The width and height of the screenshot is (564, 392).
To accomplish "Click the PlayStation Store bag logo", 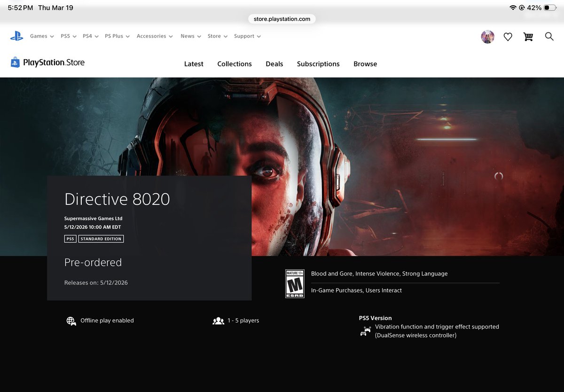I will [x=16, y=63].
